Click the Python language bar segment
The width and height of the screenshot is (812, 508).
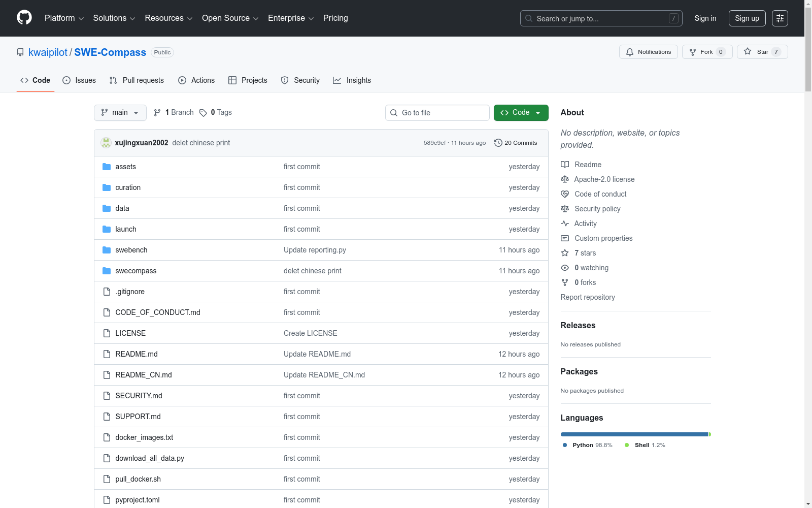click(634, 434)
